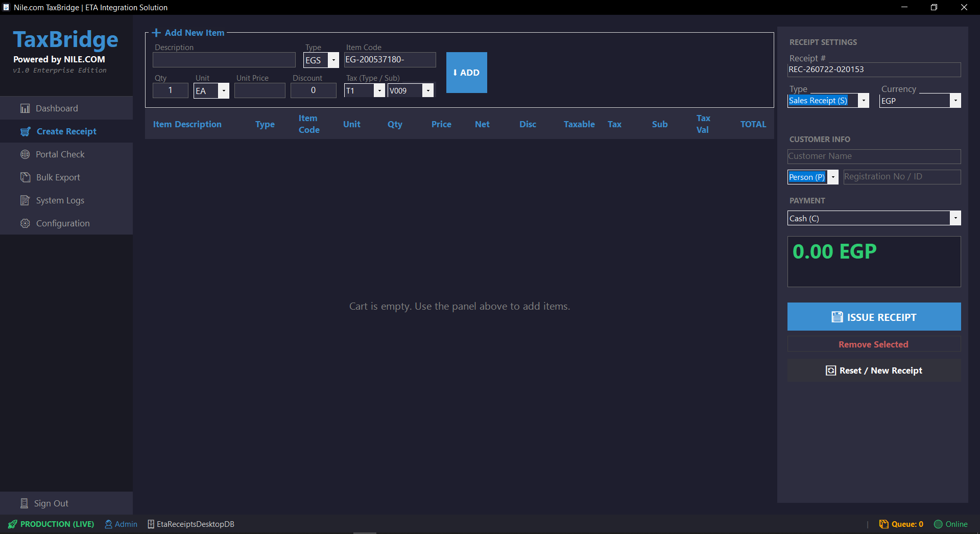This screenshot has width=980, height=534.
Task: Open Bulk Export from the sidebar
Action: [x=66, y=177]
